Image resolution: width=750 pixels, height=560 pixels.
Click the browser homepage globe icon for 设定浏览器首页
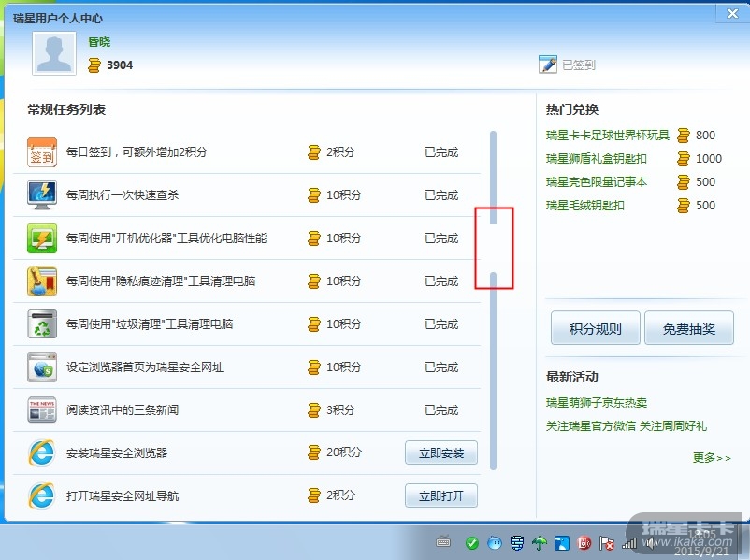42,367
